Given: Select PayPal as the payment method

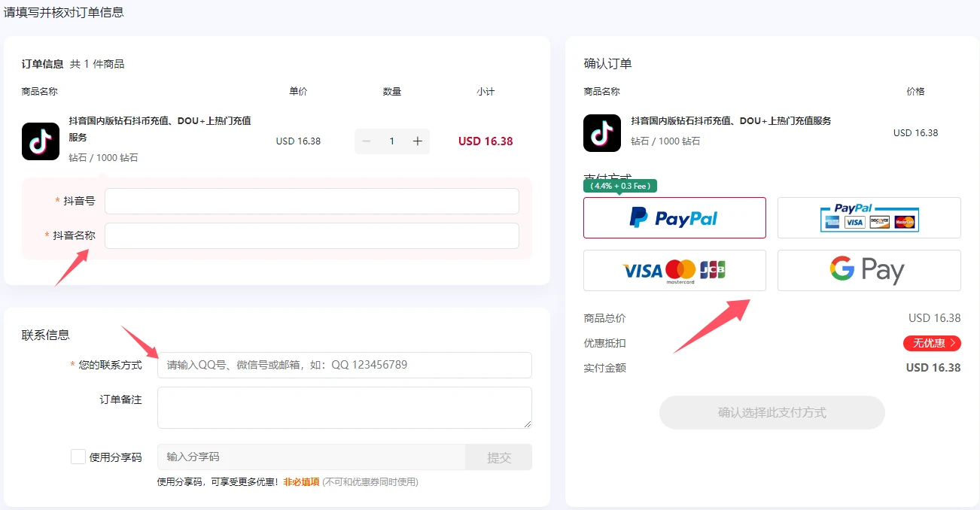Looking at the screenshot, I should point(674,217).
